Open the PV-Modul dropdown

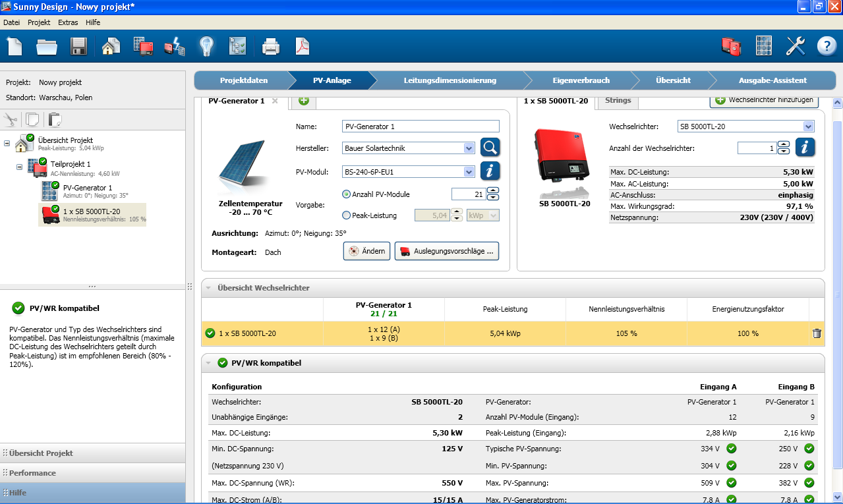coord(469,172)
